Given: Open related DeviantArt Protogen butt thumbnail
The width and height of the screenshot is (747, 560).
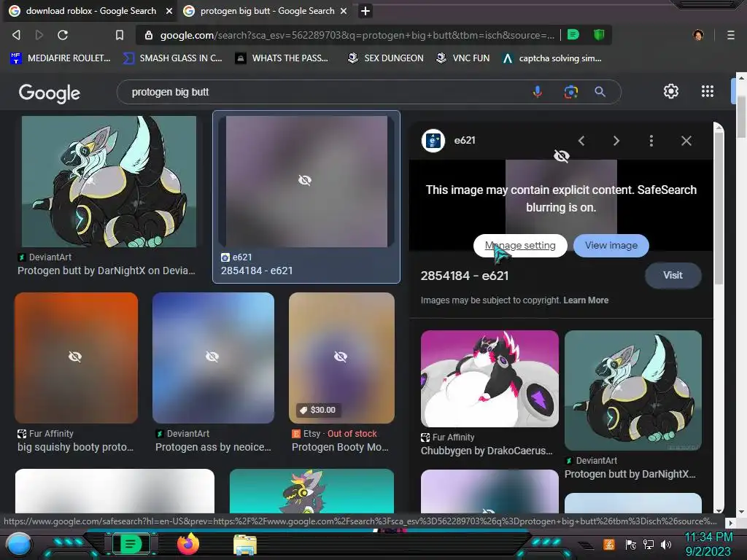Looking at the screenshot, I should coord(633,390).
